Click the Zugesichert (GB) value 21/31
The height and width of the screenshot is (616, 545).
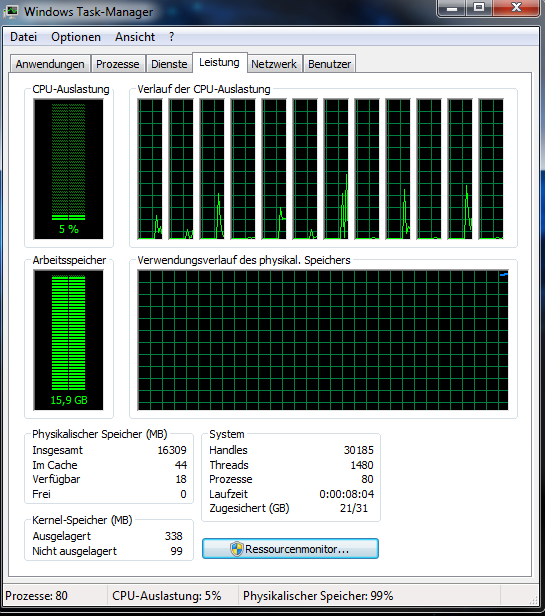pyautogui.click(x=354, y=508)
